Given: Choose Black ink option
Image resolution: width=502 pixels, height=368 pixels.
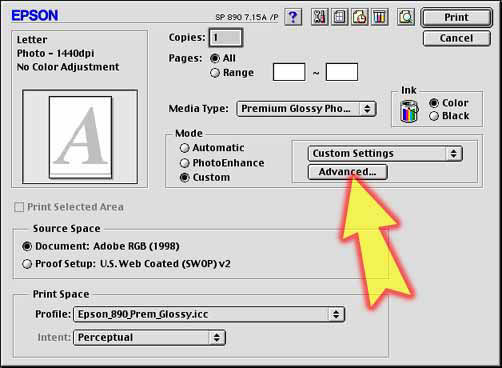Looking at the screenshot, I should [x=434, y=116].
